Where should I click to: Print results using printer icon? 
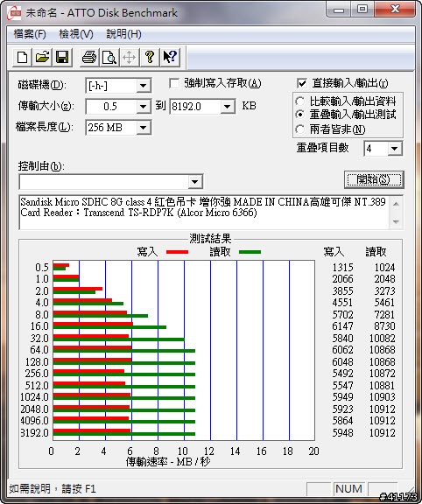tap(89, 58)
